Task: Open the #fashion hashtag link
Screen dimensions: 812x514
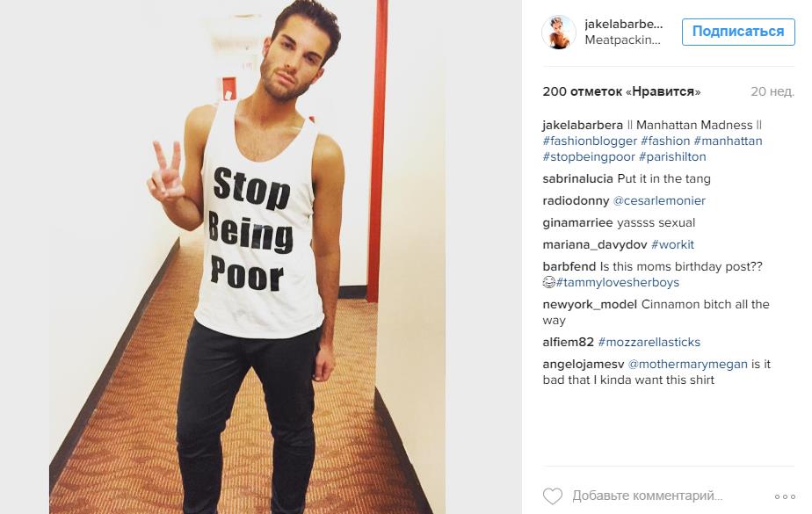Action: (665, 141)
